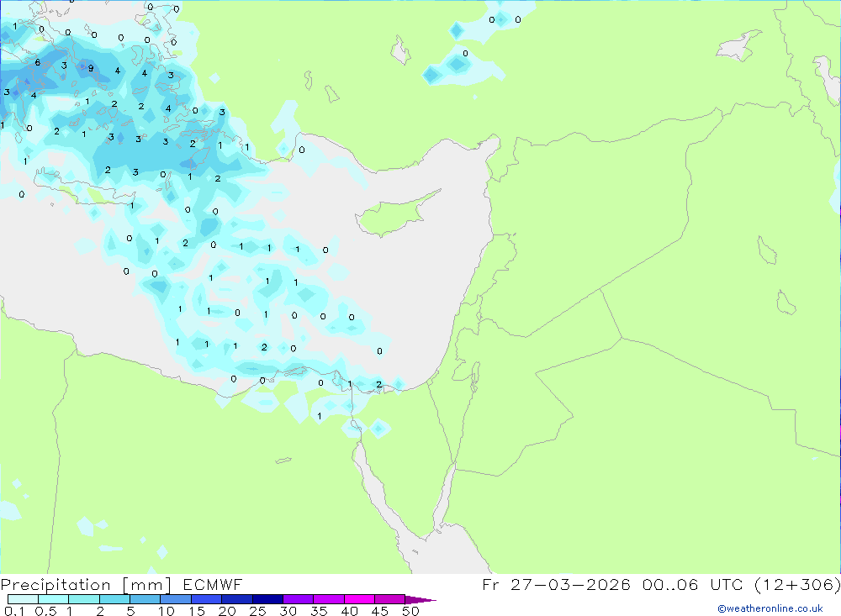The height and width of the screenshot is (616, 841).
Task: Click the date 'Fr 27-03-2026'
Action: click(x=556, y=584)
